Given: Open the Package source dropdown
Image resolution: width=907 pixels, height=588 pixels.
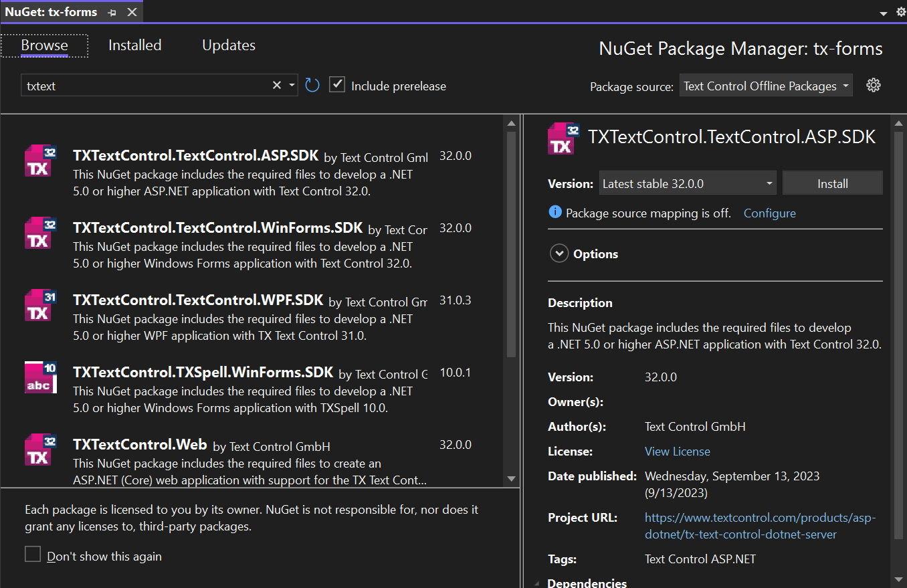Looking at the screenshot, I should (766, 86).
